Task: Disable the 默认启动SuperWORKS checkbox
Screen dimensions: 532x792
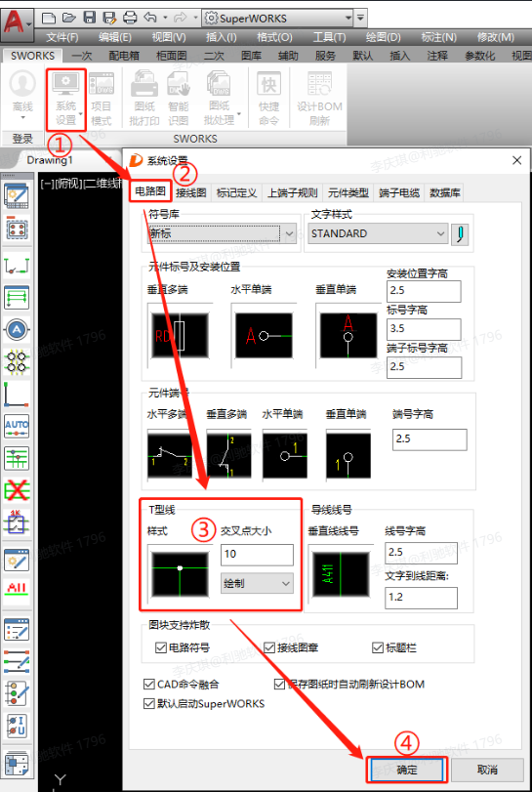Action: coord(149,703)
